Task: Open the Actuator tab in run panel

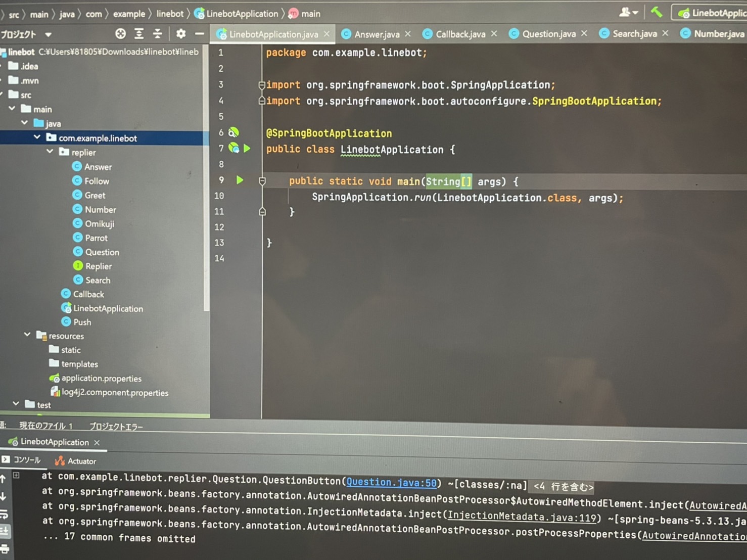Action: [81, 461]
